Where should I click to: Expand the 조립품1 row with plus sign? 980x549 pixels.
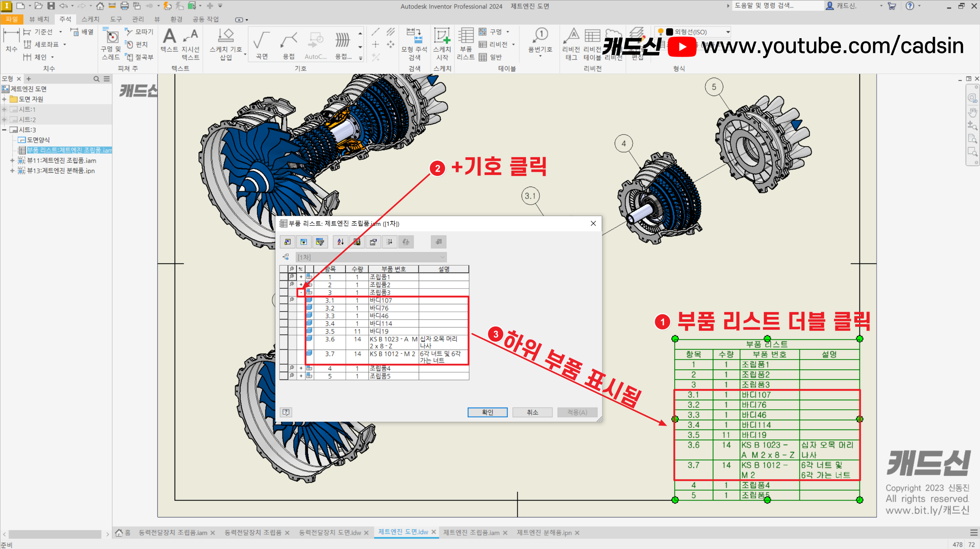[x=301, y=277]
